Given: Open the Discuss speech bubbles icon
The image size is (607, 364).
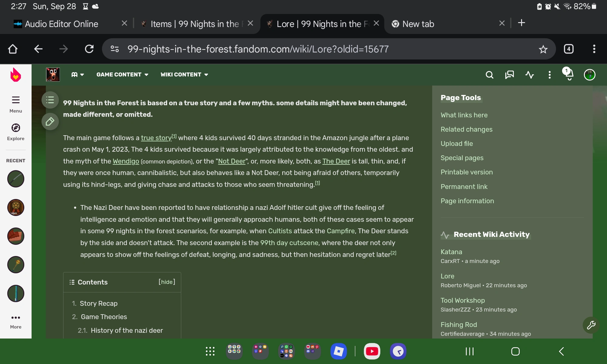Looking at the screenshot, I should (509, 75).
